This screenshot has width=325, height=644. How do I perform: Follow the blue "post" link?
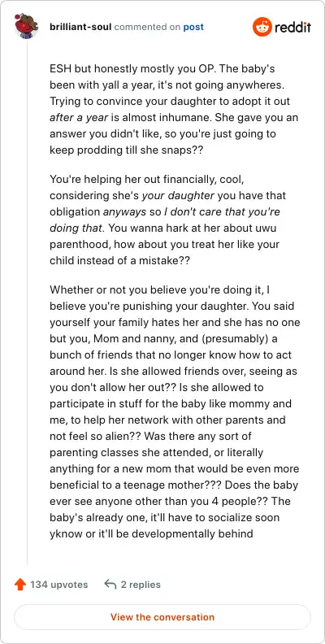click(193, 27)
